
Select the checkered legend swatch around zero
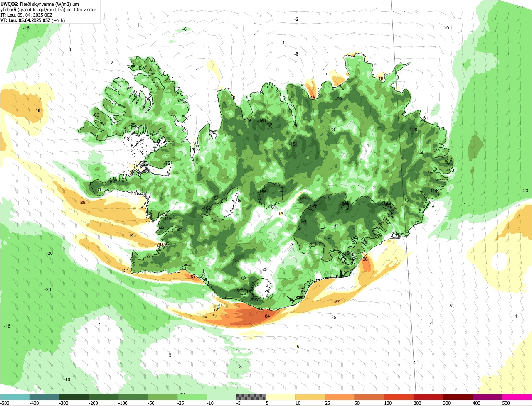point(251,397)
